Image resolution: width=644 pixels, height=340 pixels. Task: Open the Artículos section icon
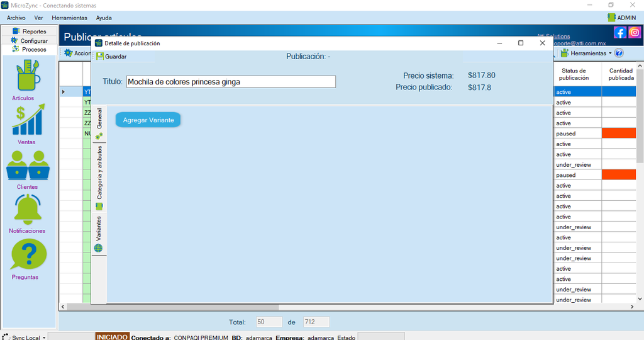[28, 76]
